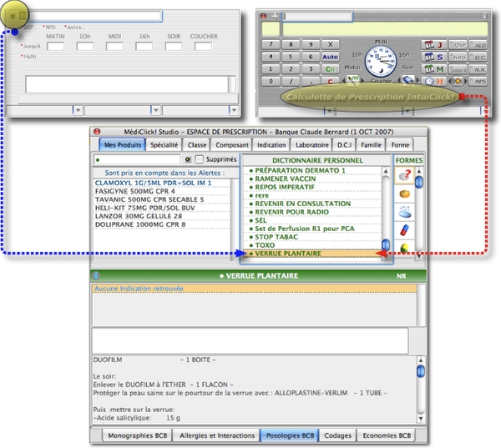501x448 pixels.
Task: Select STOP TABAC in the personal dictionary
Action: [x=312, y=237]
